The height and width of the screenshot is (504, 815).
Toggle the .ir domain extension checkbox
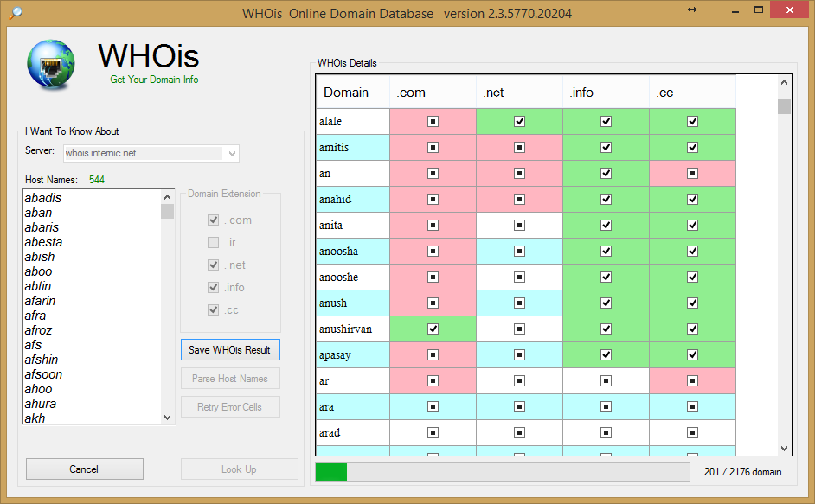(213, 242)
